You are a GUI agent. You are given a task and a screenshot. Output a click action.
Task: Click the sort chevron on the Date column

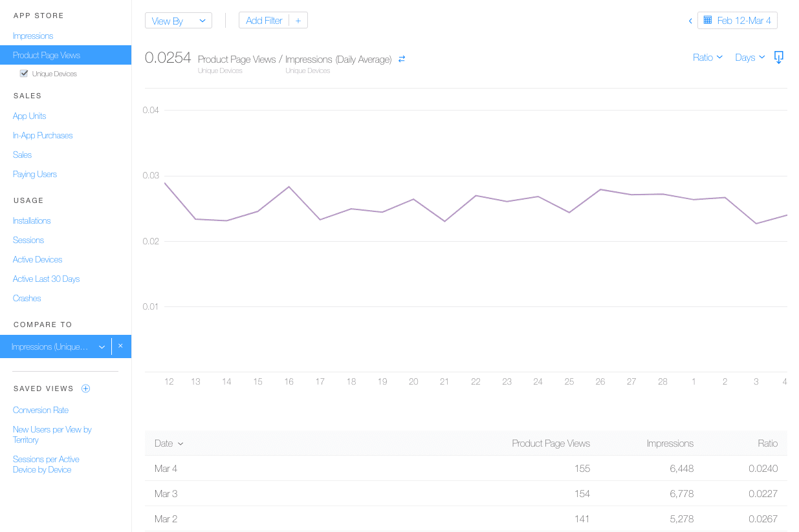click(x=181, y=444)
